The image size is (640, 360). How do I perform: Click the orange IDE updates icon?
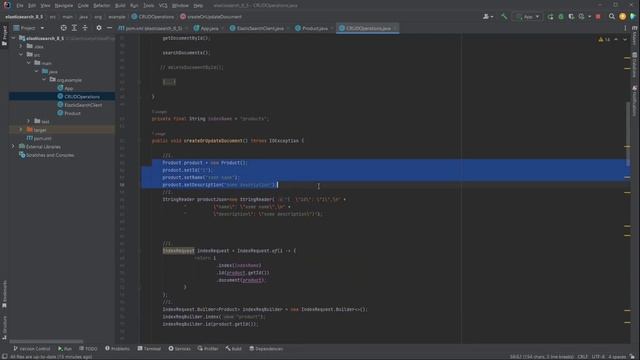click(x=622, y=17)
